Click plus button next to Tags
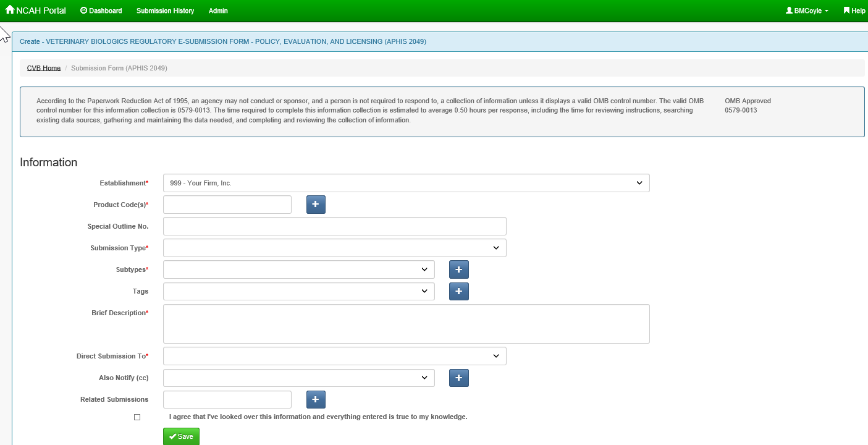This screenshot has height=445, width=868. click(x=458, y=291)
